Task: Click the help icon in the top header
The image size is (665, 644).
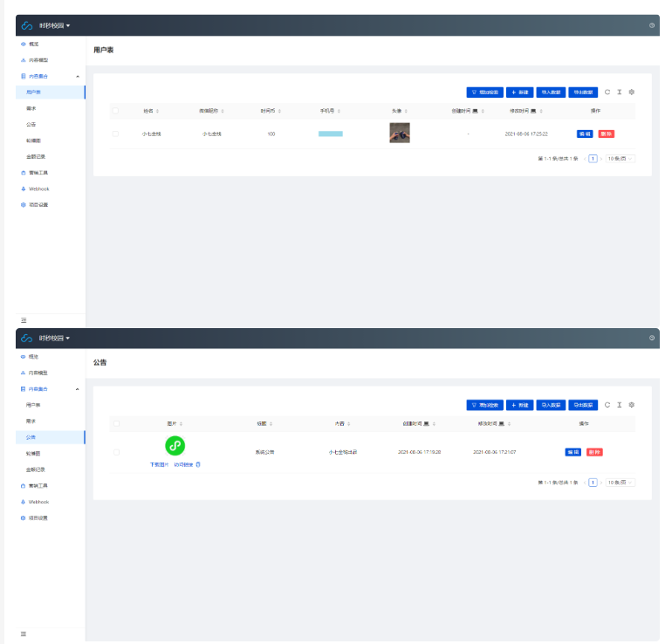Action: (651, 25)
